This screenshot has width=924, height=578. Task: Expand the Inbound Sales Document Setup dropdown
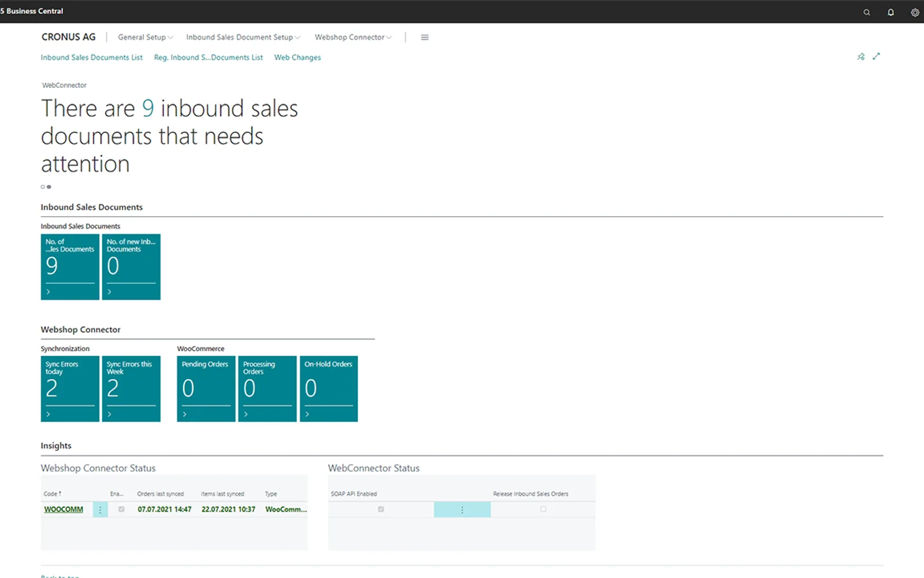[x=243, y=38]
